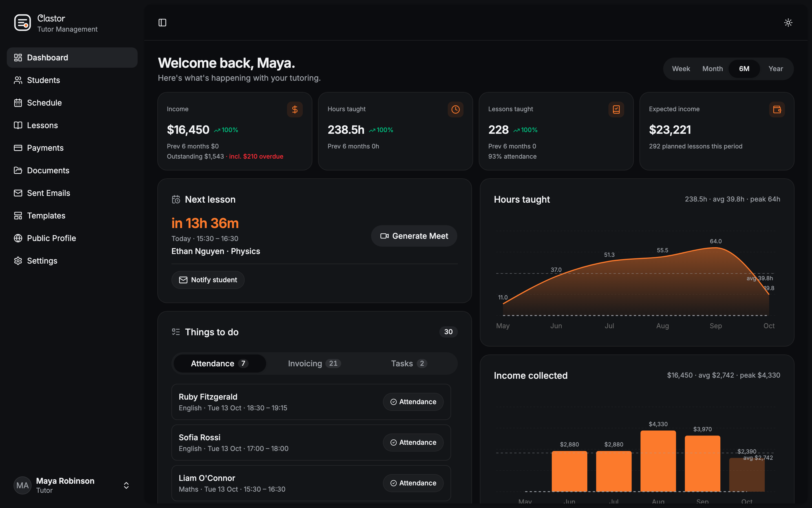Click the $3,970 September income bar

tap(702, 464)
